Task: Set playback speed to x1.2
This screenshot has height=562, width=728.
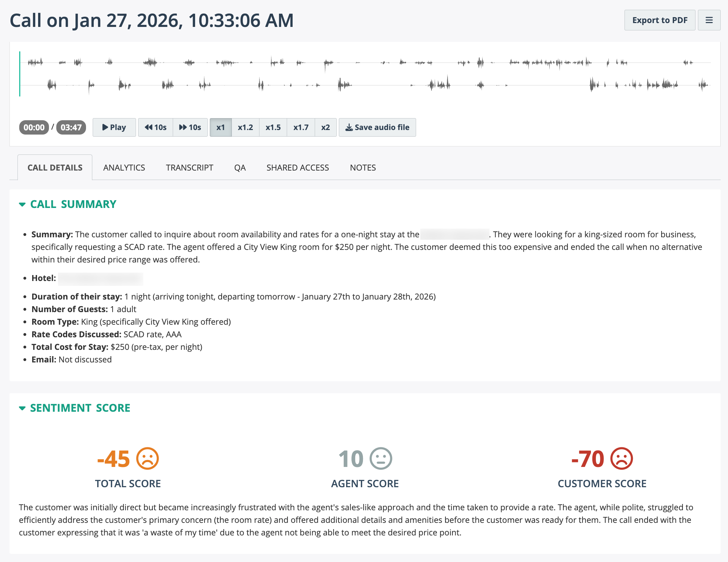Action: [245, 127]
